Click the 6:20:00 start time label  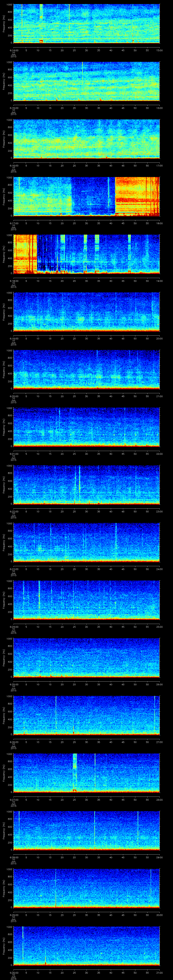click(x=14, y=396)
